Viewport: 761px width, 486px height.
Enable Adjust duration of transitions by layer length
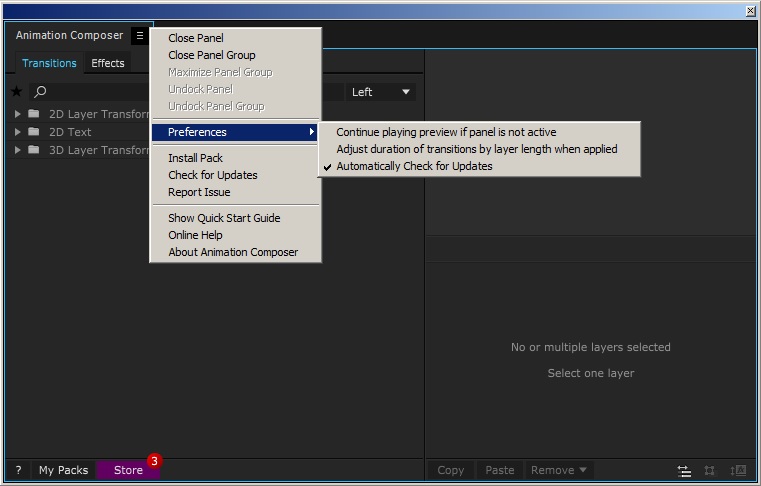[479, 149]
